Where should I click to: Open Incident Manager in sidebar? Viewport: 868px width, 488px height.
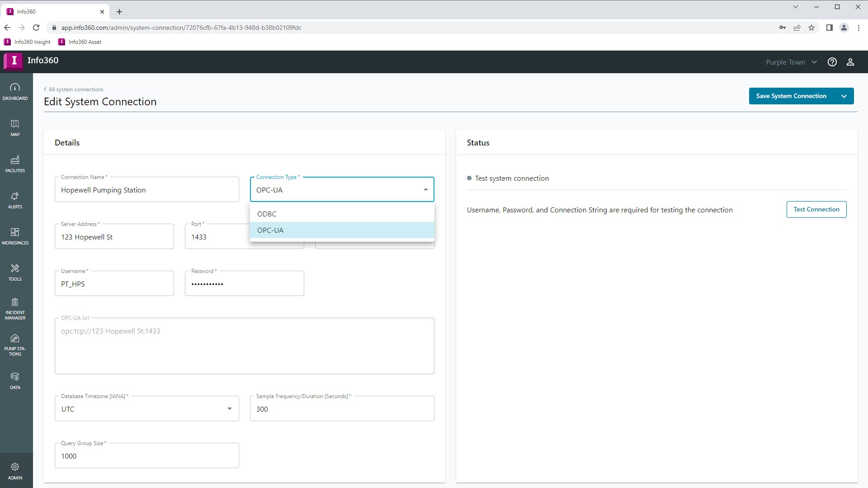click(x=15, y=308)
